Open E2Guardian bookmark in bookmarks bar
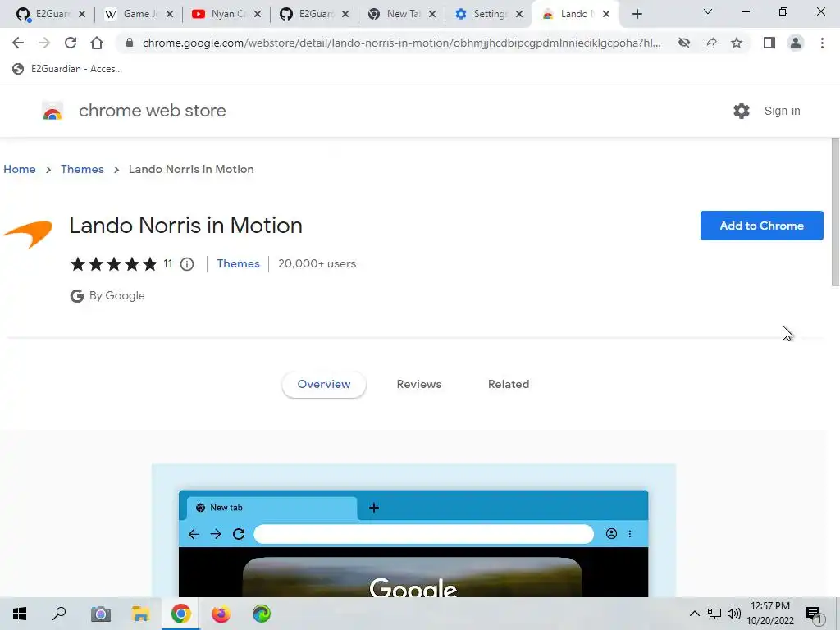 67,69
